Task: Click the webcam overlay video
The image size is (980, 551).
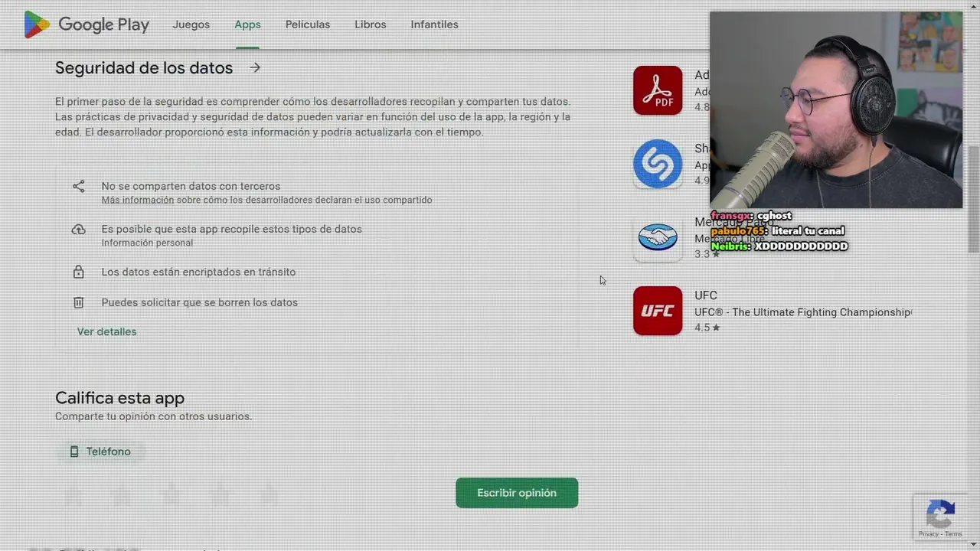Action: tap(836, 109)
